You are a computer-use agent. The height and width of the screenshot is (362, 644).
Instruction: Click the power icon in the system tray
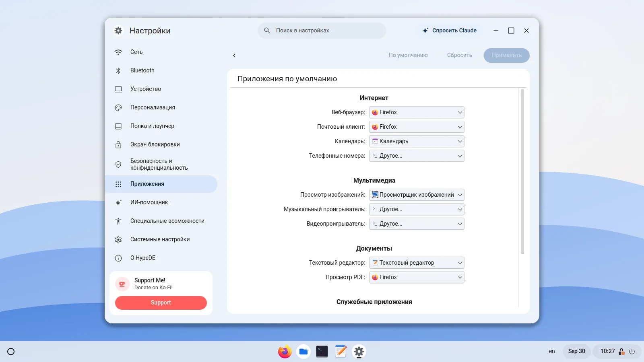pos(632,352)
